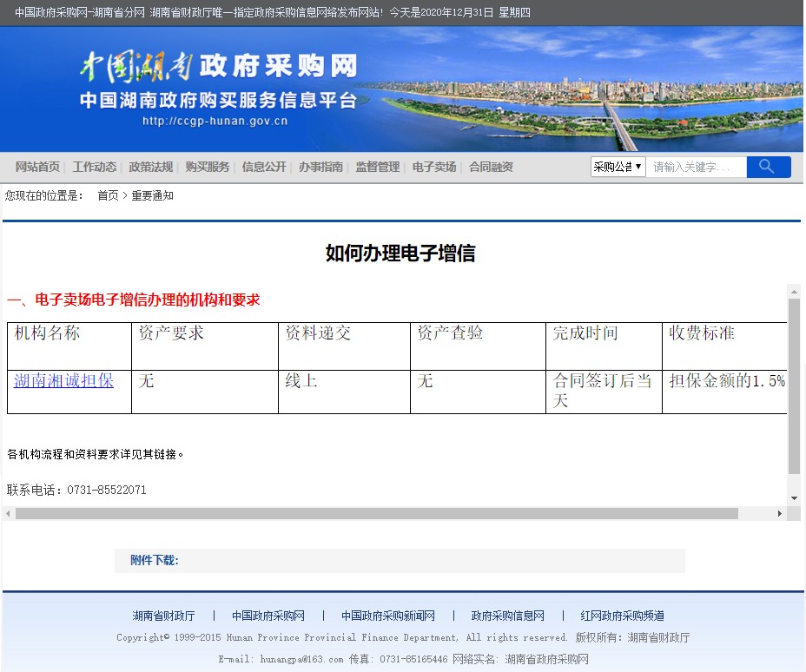Visit 中国政府采购新闻网 footer link
Screen dimensions: 806x672
pyautogui.click(x=387, y=616)
